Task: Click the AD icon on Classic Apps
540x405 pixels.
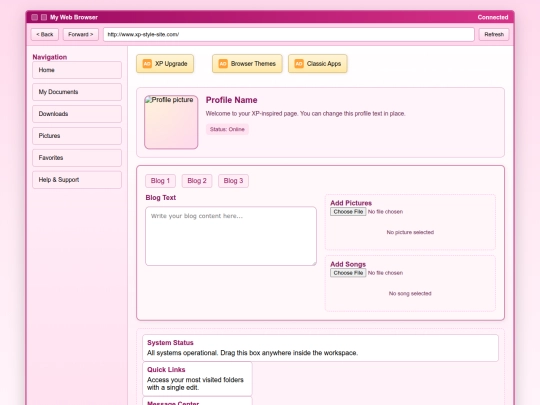Action: (x=299, y=64)
